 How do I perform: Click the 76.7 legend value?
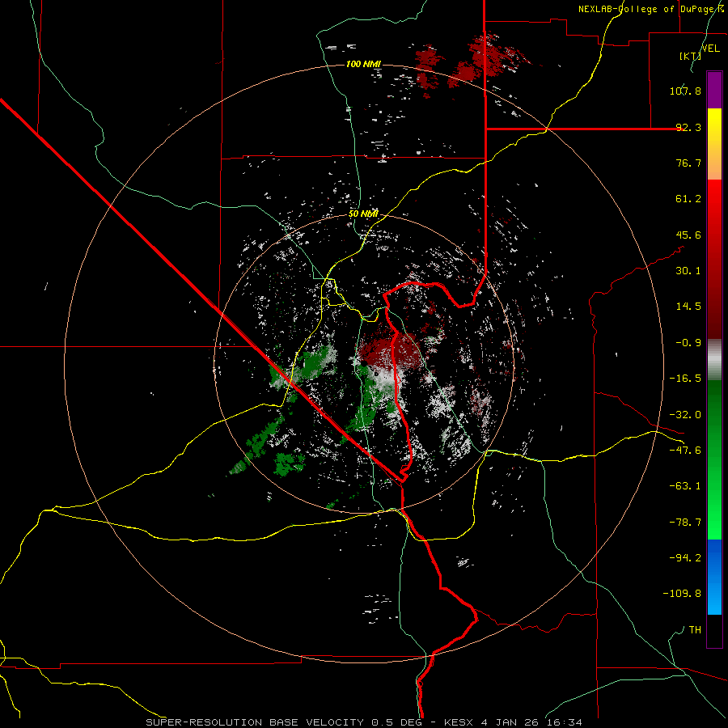(688, 163)
